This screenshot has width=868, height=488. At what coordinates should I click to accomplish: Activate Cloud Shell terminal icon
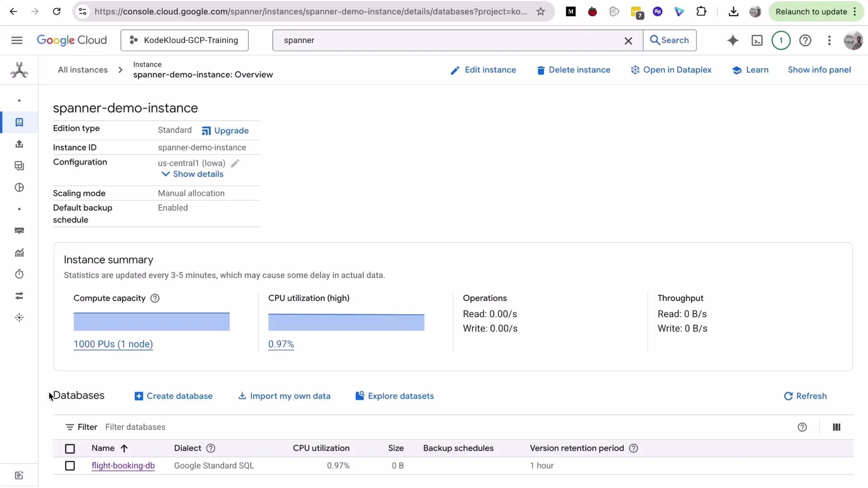pos(757,40)
